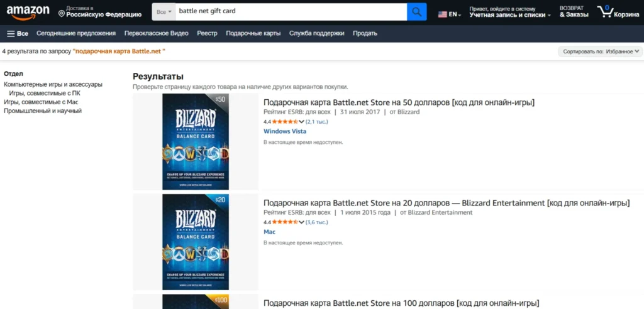Open "Возврат & Заказы" link
Screen dimensions: 644x309
tap(574, 12)
